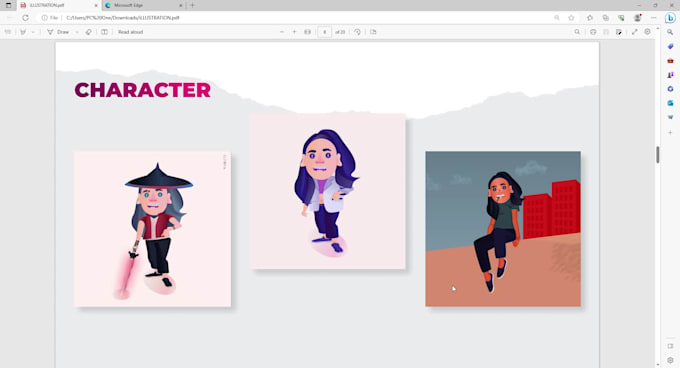Open PDF page view options
The height and width of the screenshot is (368, 680).
point(373,32)
